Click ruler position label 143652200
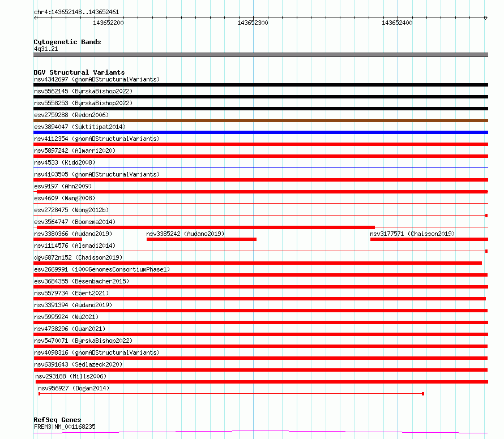This screenshot has height=439, width=504. (x=108, y=23)
